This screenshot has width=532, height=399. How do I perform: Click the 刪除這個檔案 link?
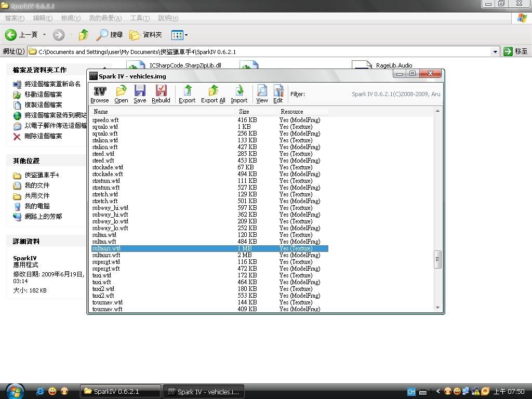43,136
